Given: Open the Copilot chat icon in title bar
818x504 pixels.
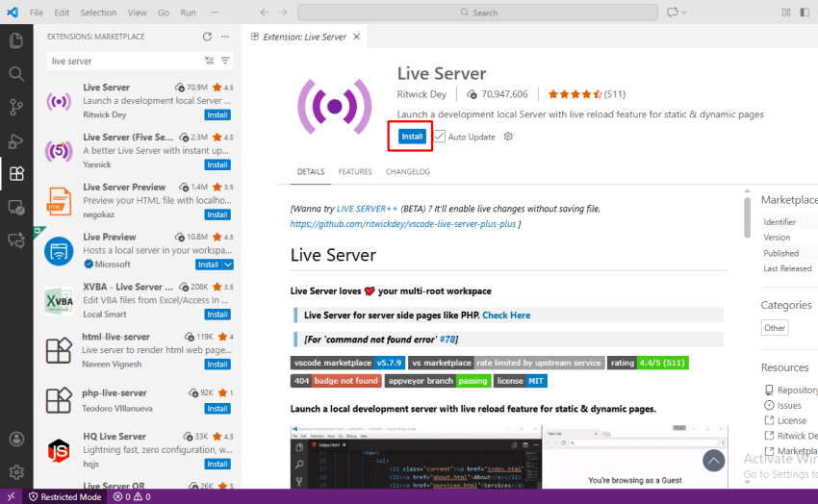Looking at the screenshot, I should (x=672, y=13).
